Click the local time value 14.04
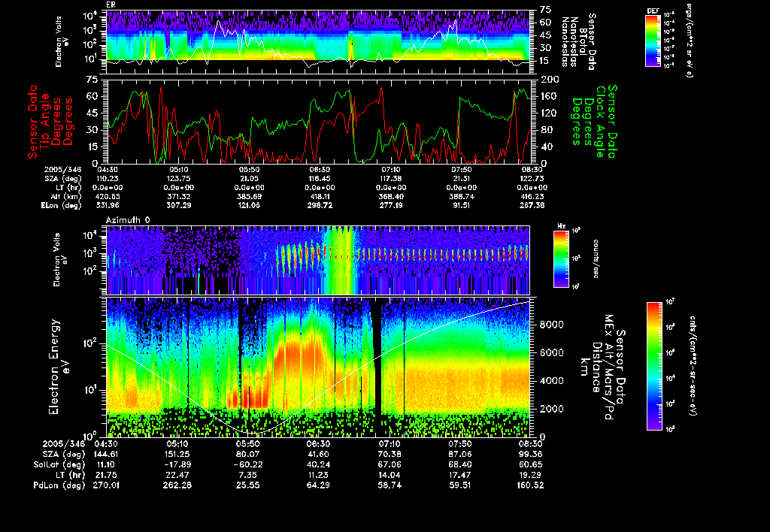 click(389, 475)
